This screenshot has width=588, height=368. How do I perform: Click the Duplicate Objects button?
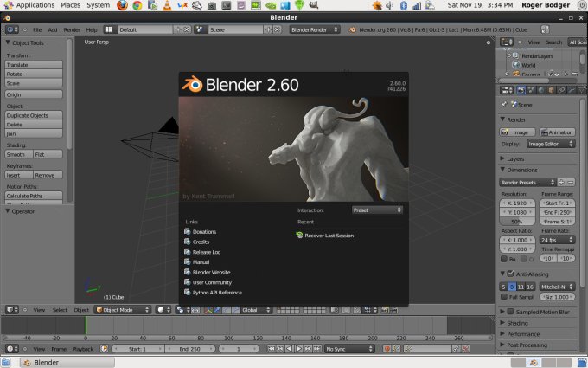click(x=34, y=115)
